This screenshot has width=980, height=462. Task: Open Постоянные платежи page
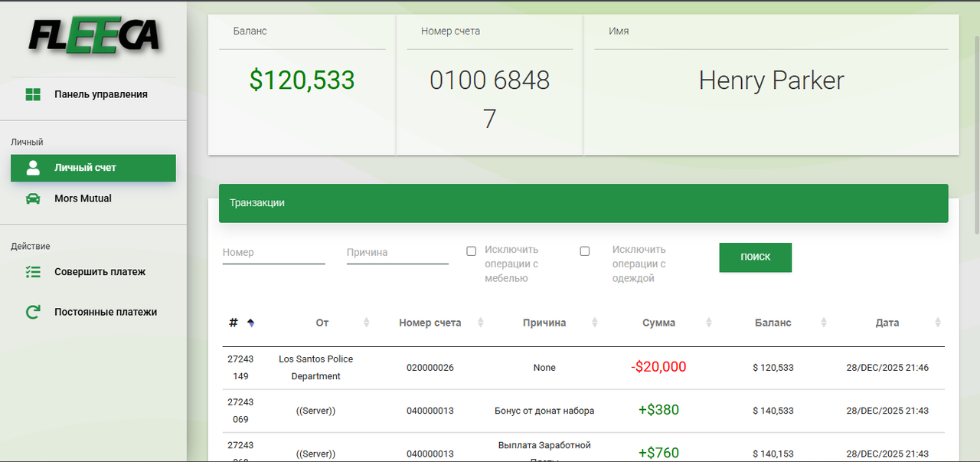(93, 312)
